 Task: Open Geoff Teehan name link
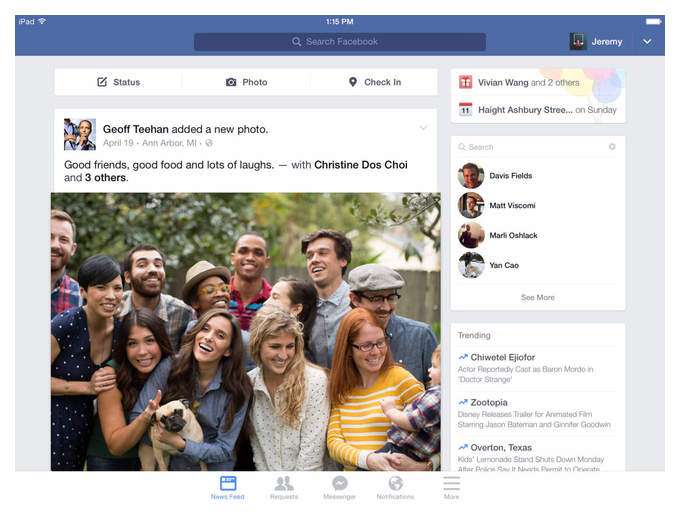(x=136, y=129)
